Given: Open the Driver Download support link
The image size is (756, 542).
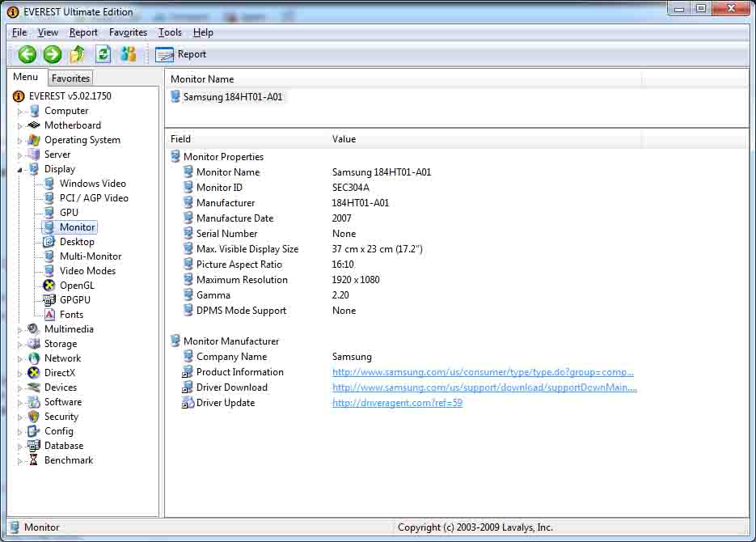Looking at the screenshot, I should pyautogui.click(x=484, y=387).
